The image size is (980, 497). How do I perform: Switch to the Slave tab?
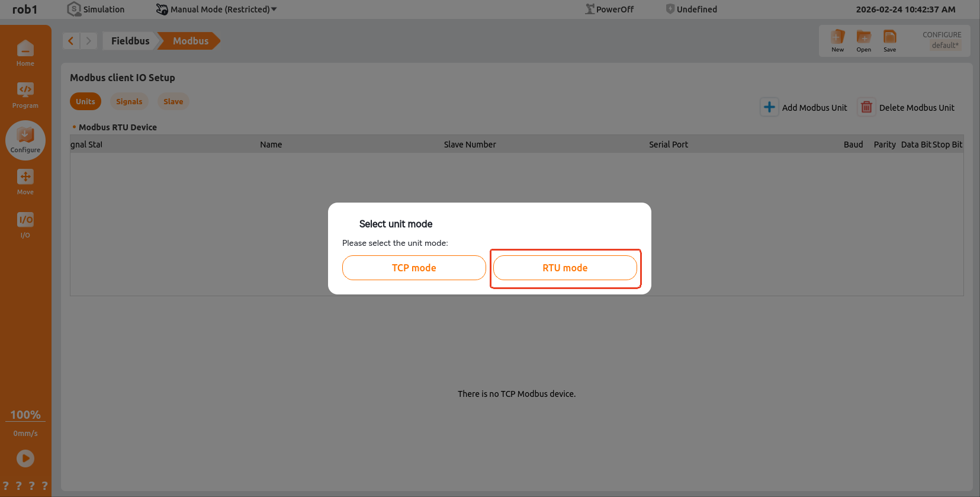point(173,101)
